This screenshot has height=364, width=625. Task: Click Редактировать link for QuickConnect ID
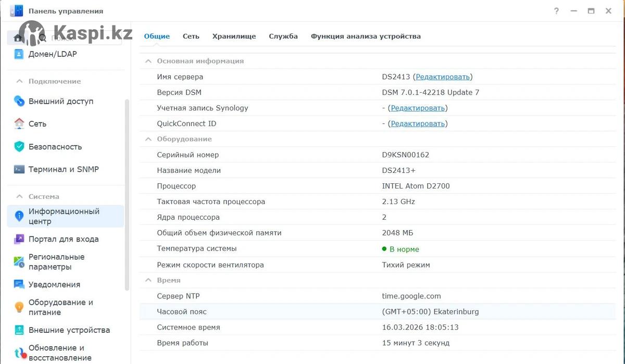[418, 123]
